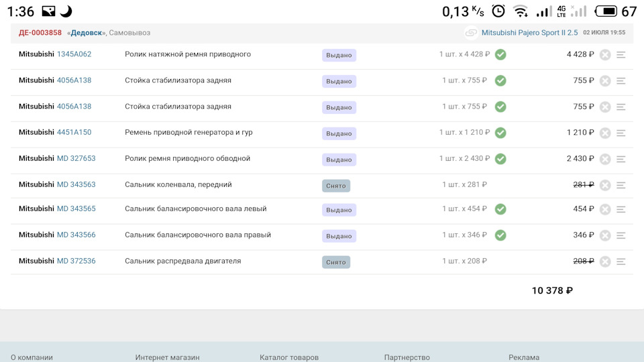
Task: Click the remove icon on the 4451A150 row
Action: tap(605, 133)
